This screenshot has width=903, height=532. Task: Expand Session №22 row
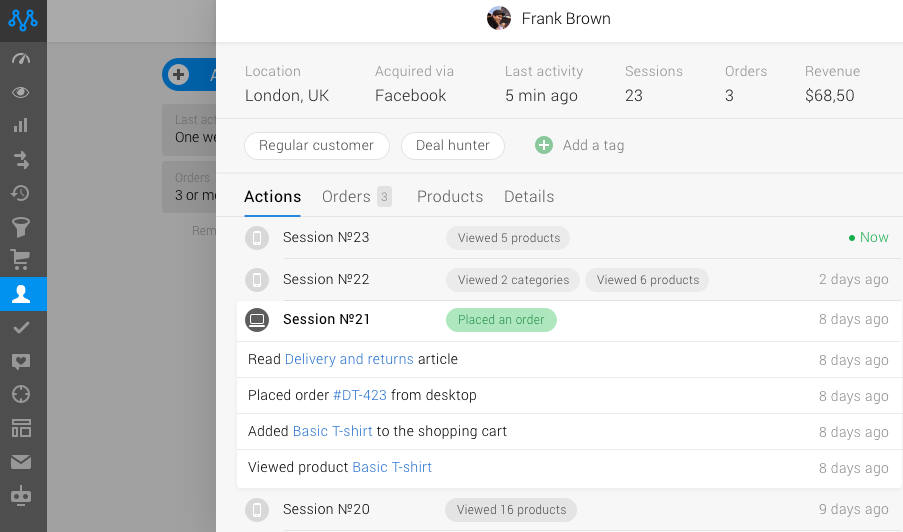pos(326,280)
